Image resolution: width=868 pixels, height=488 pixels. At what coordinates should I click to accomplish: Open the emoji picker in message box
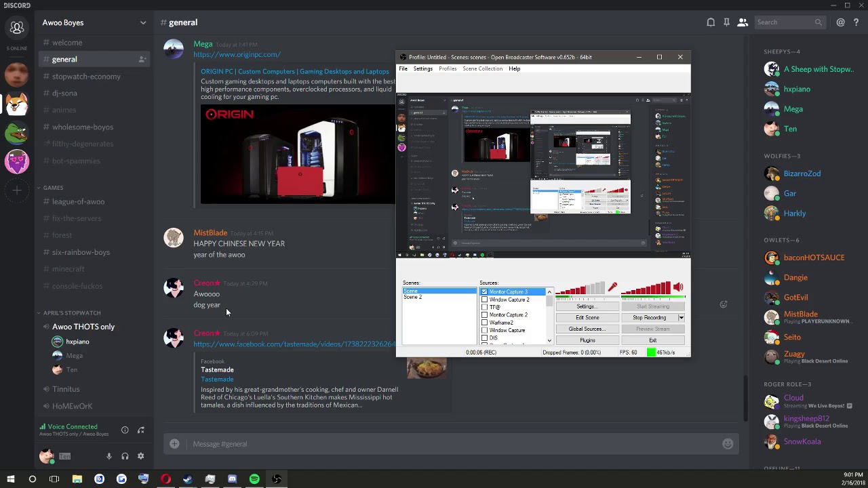pos(728,444)
